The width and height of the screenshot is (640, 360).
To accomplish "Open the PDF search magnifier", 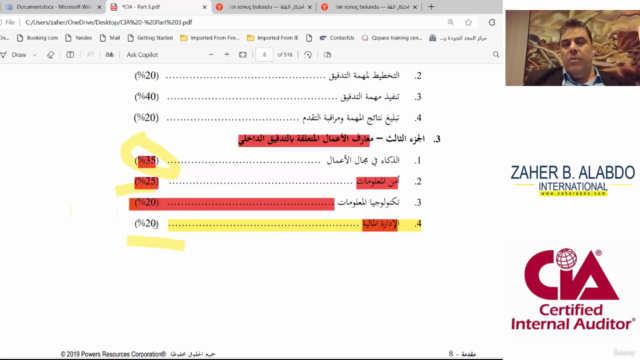I will click(x=496, y=55).
